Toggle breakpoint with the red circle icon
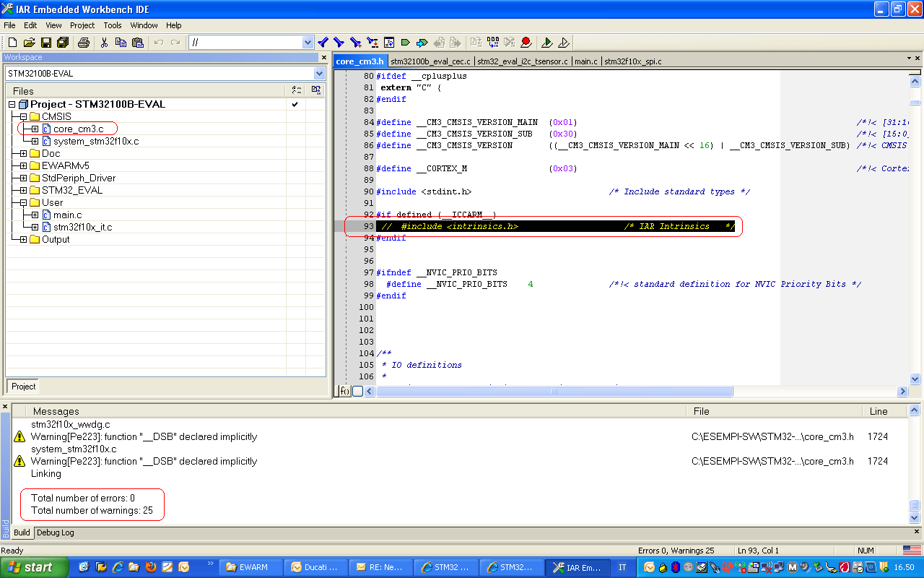Viewport: 924px width, 578px height. (526, 43)
